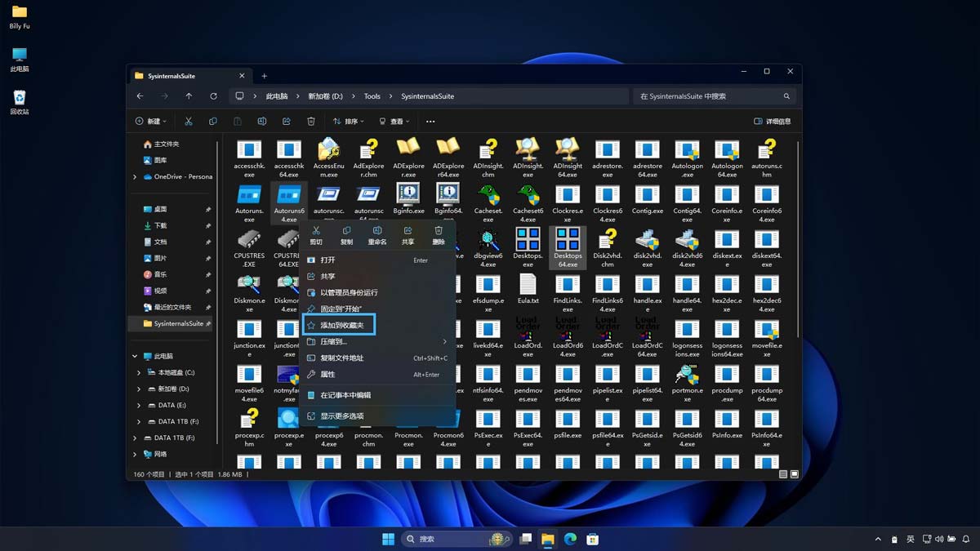
Task: Open Microsoft Edge from the taskbar
Action: point(570,539)
